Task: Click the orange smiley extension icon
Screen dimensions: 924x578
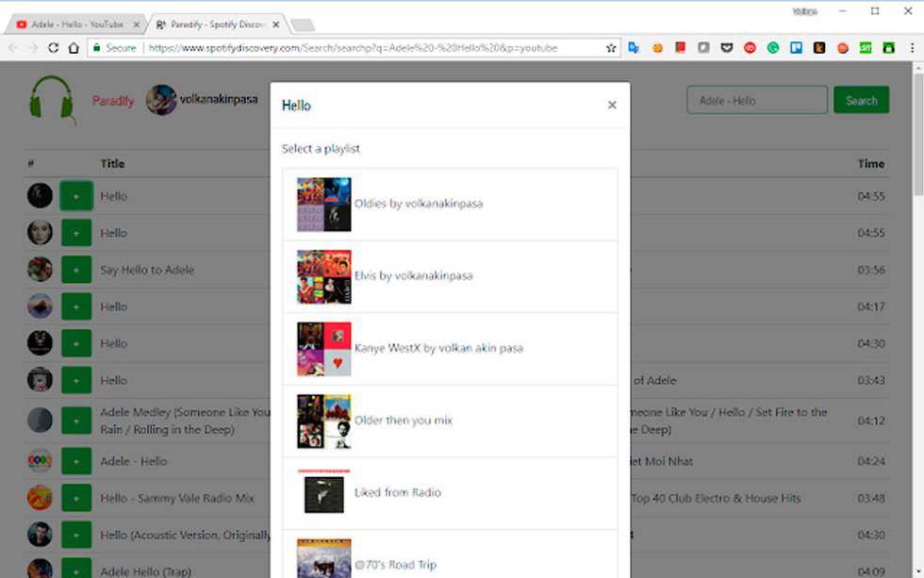Action: [x=657, y=48]
